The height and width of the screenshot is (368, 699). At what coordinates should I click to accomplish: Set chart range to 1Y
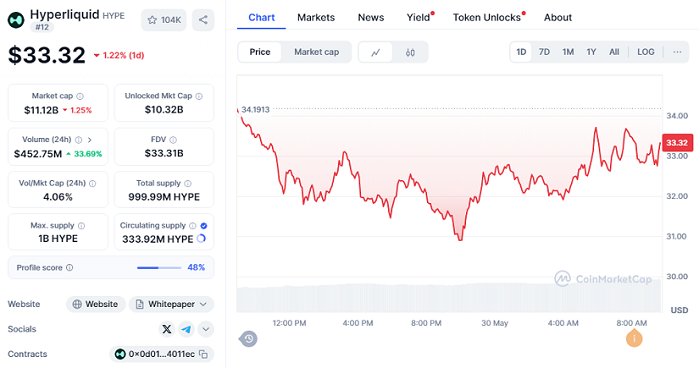(591, 52)
